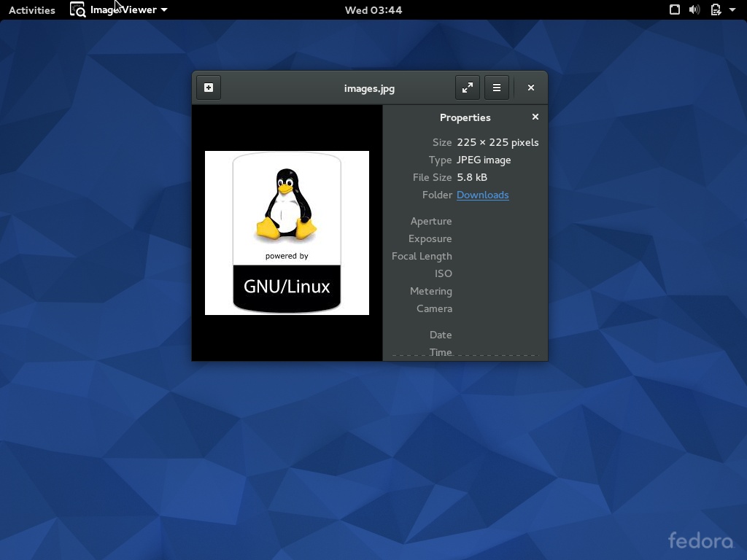This screenshot has width=747, height=560.
Task: Click the Activities button
Action: tap(32, 10)
